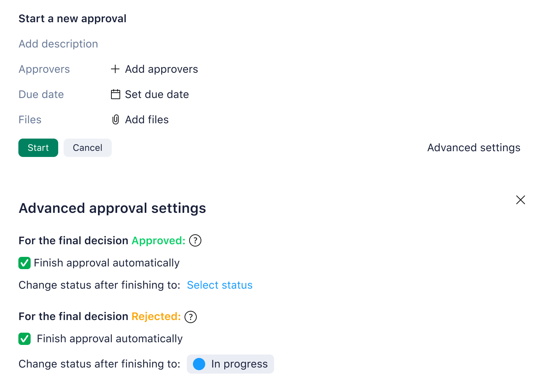Open the help icon beside Approved decision
This screenshot has height=392, width=539.
(x=195, y=240)
